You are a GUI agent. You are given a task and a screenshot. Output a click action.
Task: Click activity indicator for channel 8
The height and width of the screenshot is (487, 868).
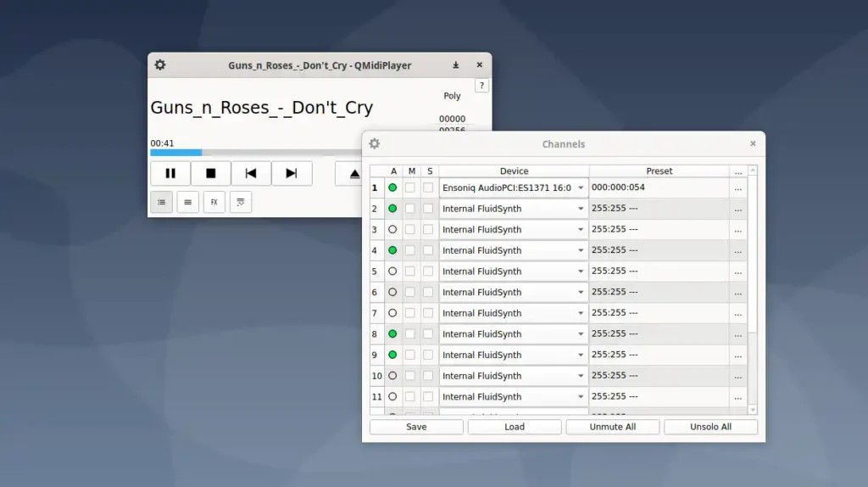tap(392, 334)
